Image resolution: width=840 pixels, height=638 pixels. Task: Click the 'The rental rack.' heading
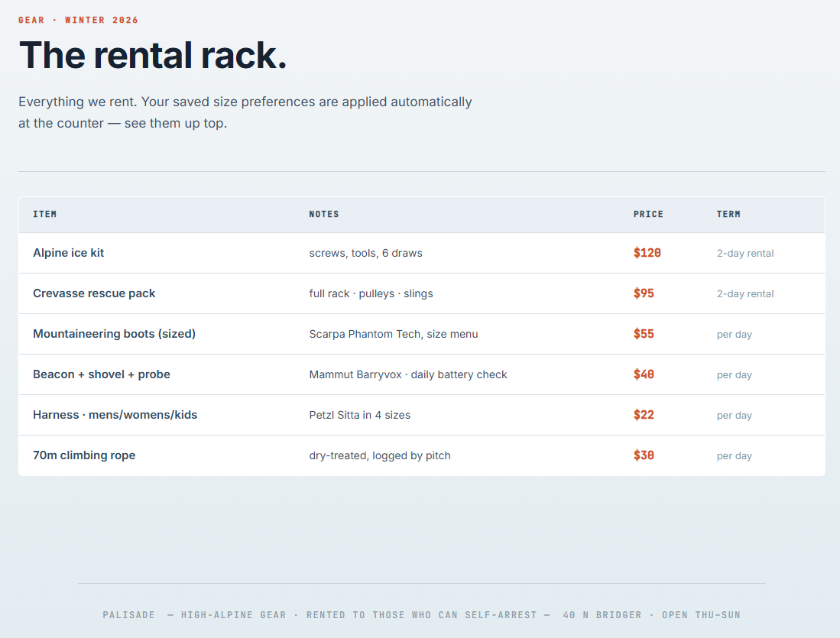click(153, 55)
